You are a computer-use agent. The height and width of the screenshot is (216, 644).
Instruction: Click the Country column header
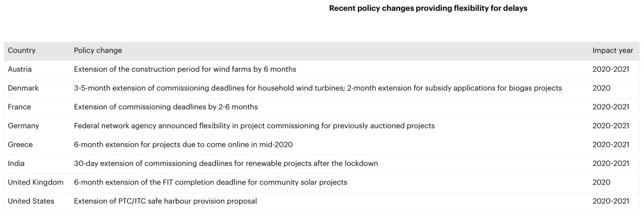(21, 51)
